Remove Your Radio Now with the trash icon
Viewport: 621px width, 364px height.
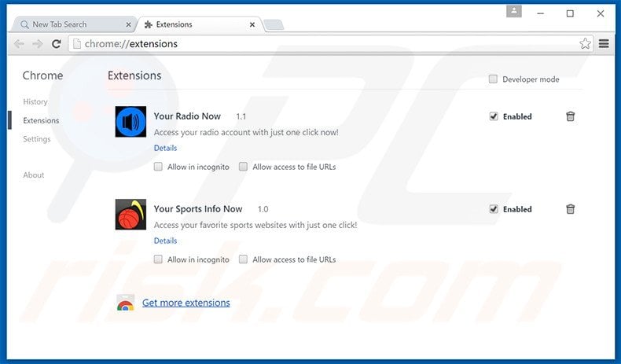(571, 116)
